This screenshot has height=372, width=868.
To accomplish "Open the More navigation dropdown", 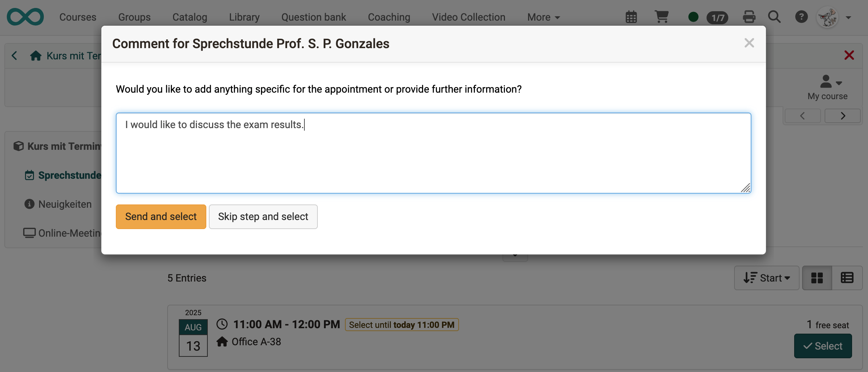I will (542, 17).
